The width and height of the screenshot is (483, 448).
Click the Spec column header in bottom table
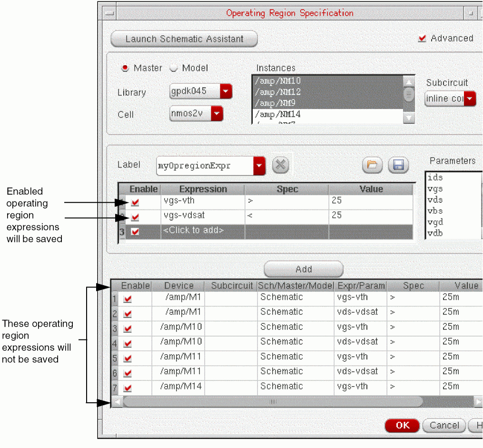413,286
